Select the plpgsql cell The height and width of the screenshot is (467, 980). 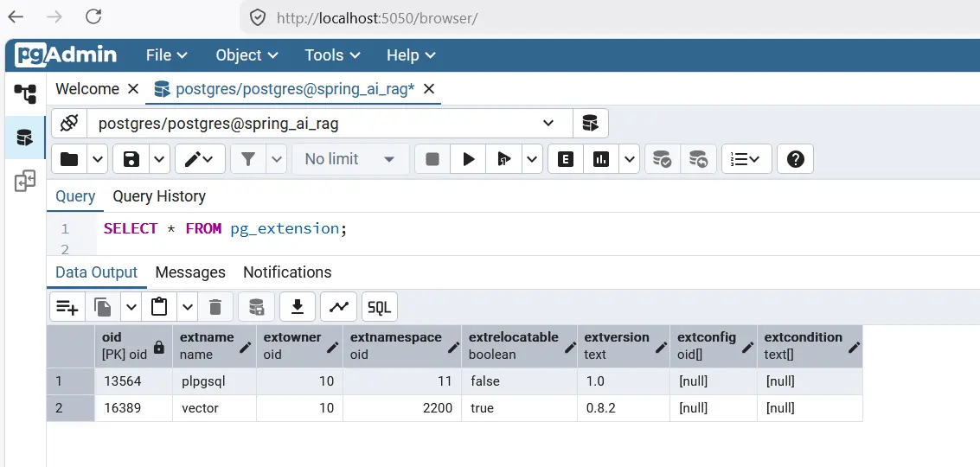(215, 381)
